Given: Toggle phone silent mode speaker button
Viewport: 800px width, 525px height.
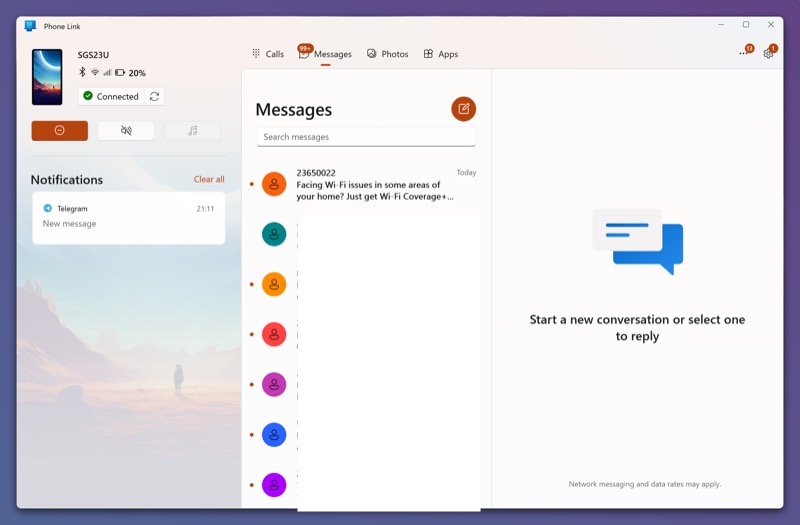Looking at the screenshot, I should tap(126, 131).
